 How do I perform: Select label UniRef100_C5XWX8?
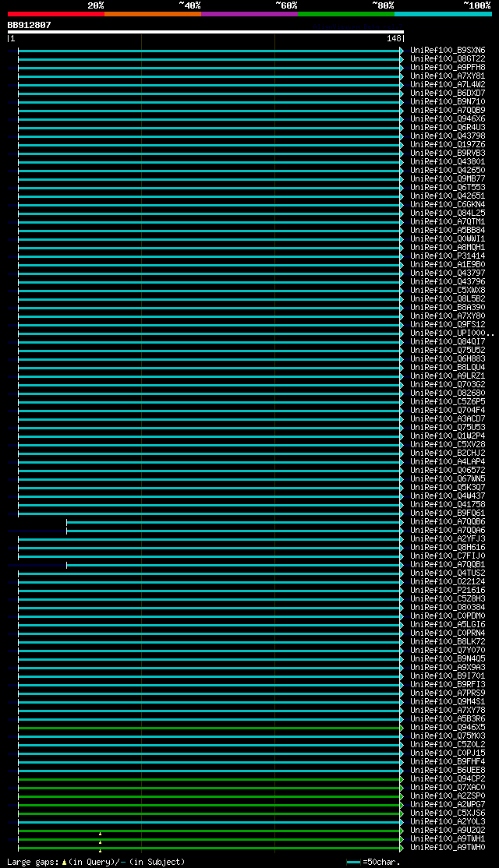tap(448, 290)
